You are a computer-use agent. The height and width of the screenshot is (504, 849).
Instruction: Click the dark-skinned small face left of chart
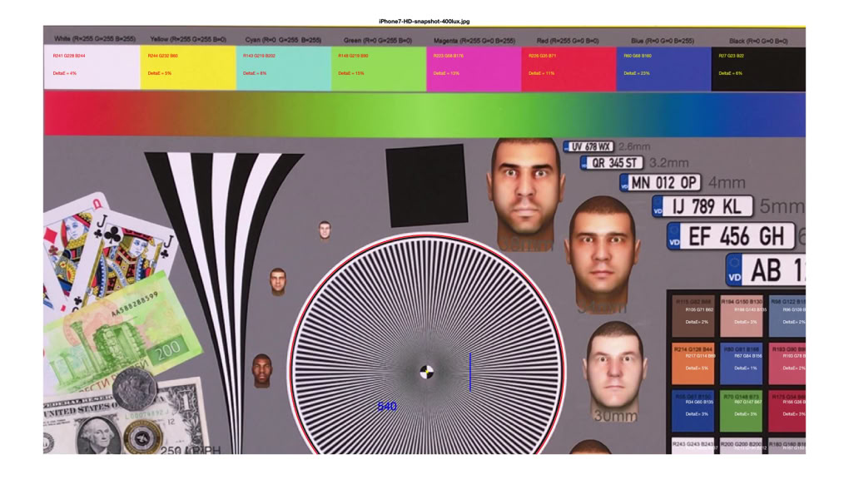coord(261,371)
